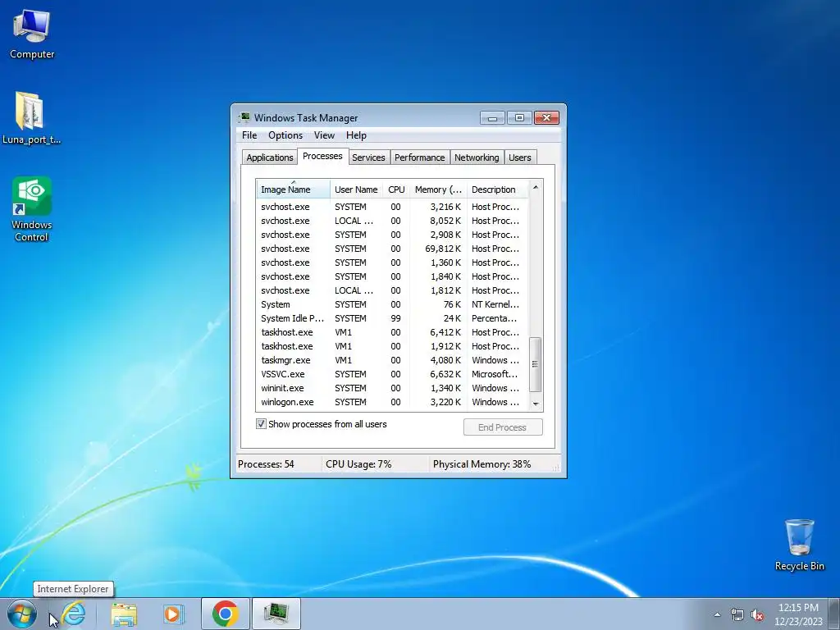Sort by User Name column header

coord(356,189)
